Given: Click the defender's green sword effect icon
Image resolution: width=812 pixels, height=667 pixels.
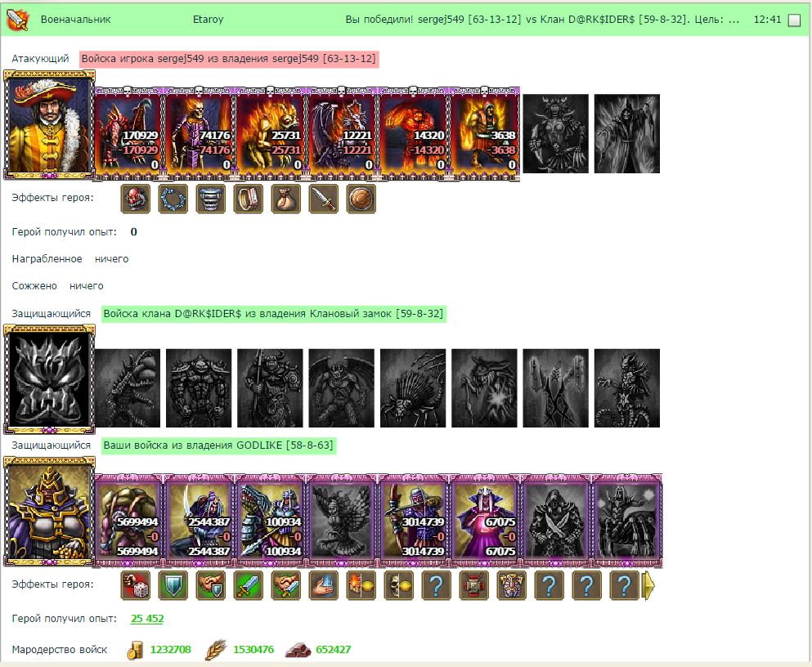Looking at the screenshot, I should (249, 585).
